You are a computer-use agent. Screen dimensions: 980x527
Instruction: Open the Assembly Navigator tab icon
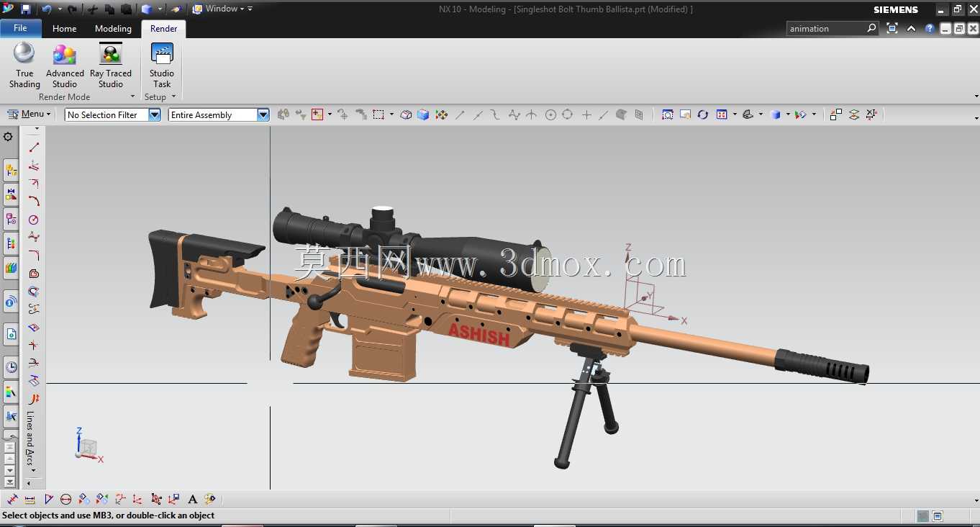click(x=11, y=171)
